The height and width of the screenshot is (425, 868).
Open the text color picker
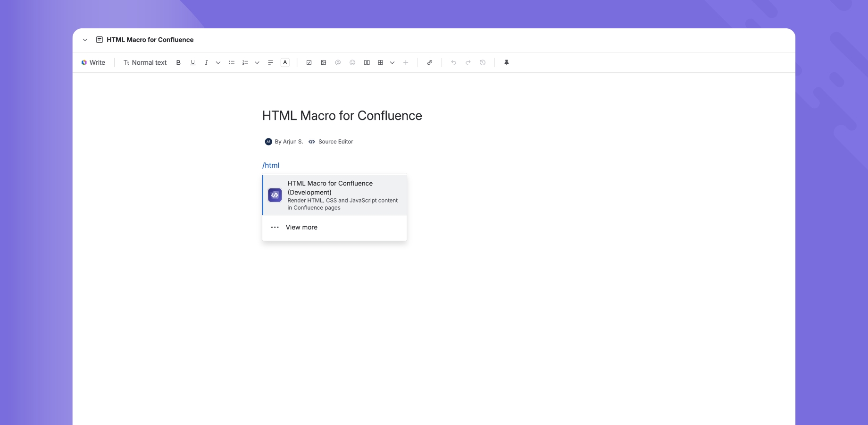[x=285, y=62]
